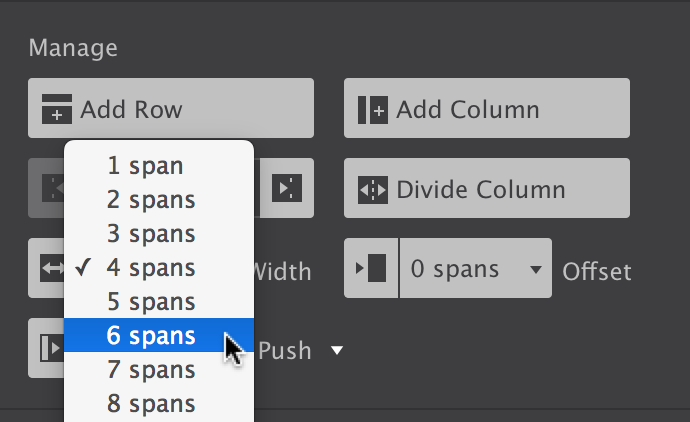Choose 1 span from the list

(145, 166)
